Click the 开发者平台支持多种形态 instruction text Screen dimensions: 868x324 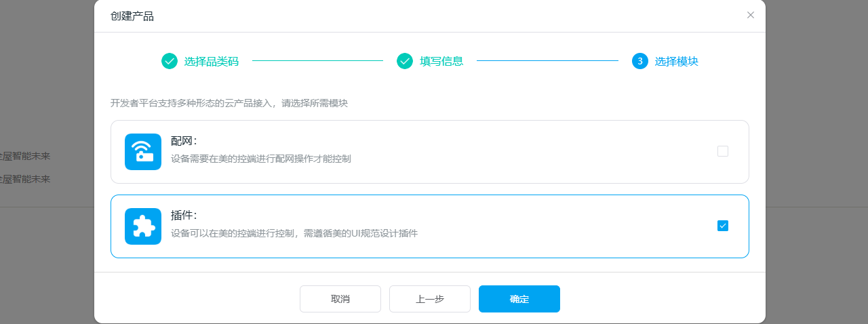tap(229, 103)
